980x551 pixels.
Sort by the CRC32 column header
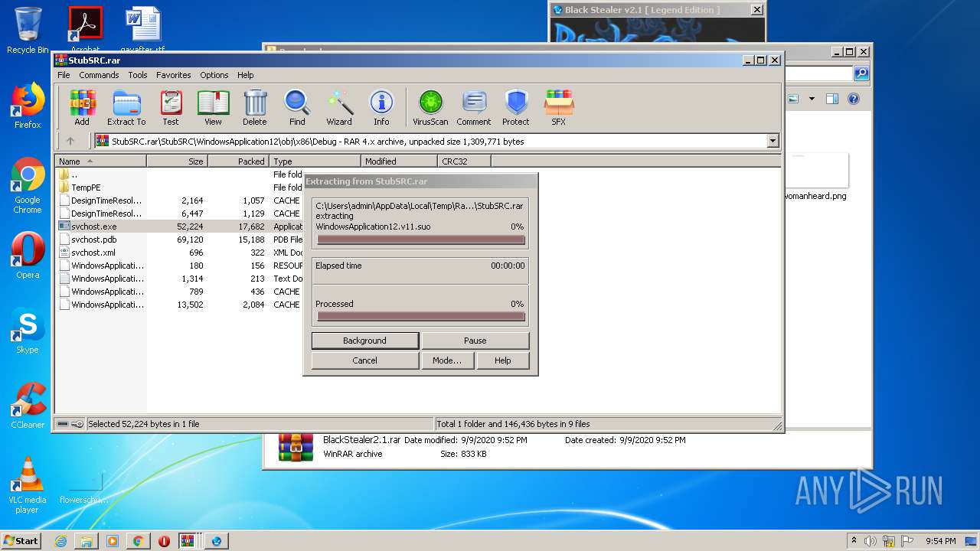pyautogui.click(x=464, y=161)
